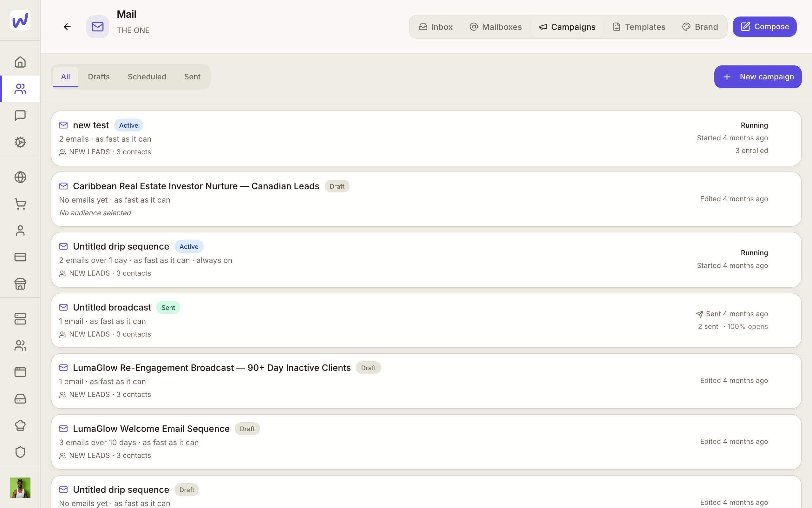This screenshot has width=812, height=508.
Task: Open the Draft Untitled drip sequence
Action: [426, 492]
